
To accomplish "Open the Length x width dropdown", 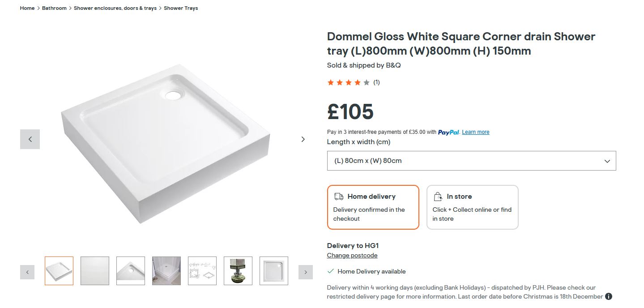I will [471, 161].
